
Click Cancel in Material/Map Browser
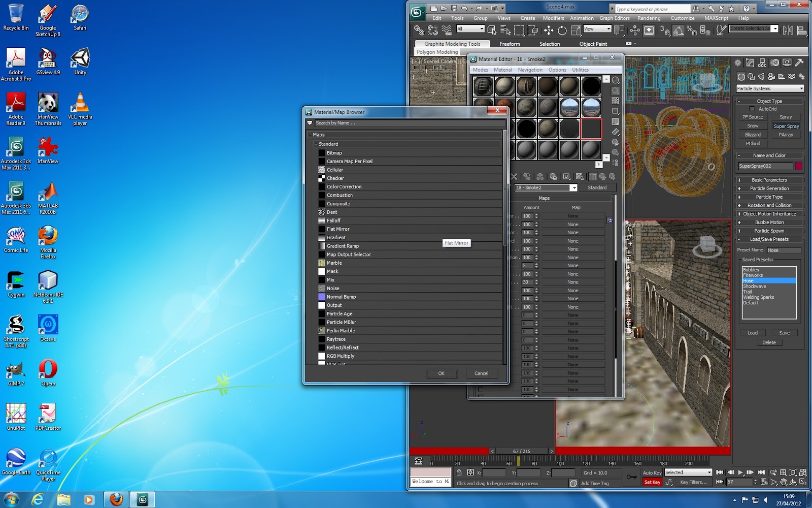point(481,373)
